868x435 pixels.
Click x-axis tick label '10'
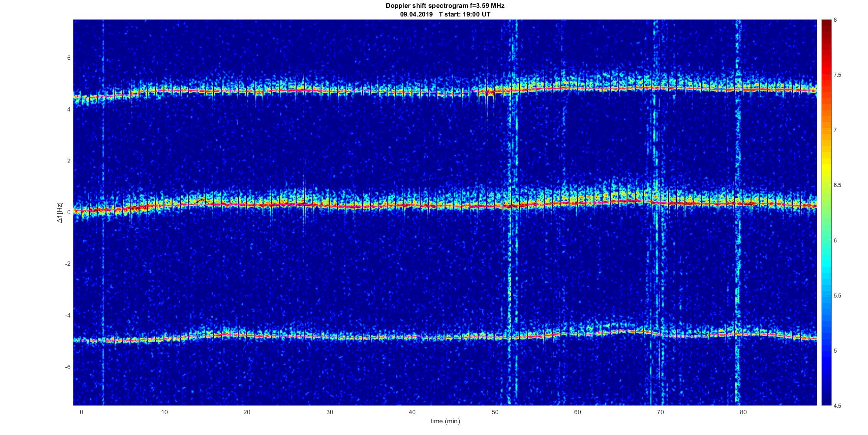click(164, 412)
